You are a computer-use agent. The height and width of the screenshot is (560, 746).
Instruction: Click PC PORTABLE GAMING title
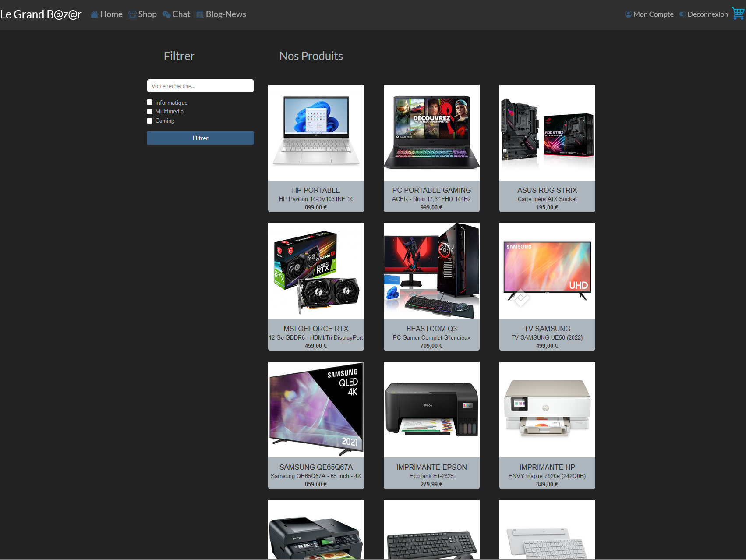(431, 190)
